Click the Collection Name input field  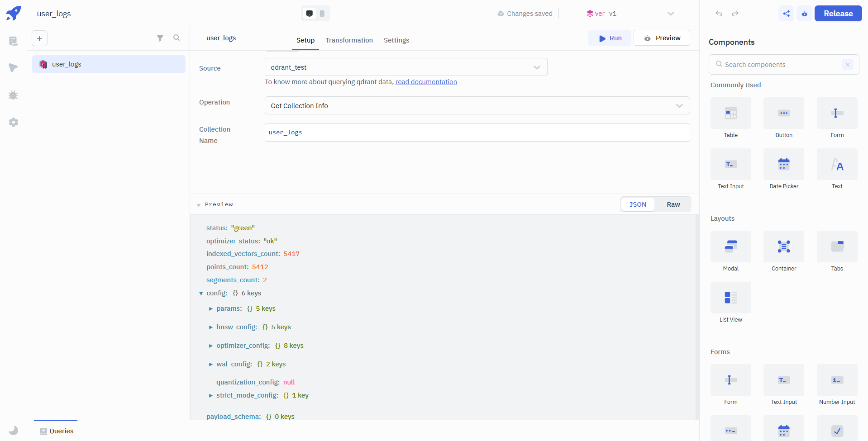477,133
